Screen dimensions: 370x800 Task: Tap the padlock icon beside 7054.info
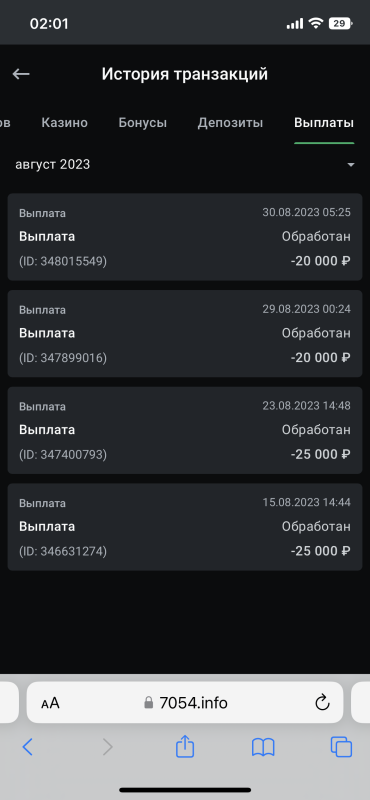click(149, 703)
